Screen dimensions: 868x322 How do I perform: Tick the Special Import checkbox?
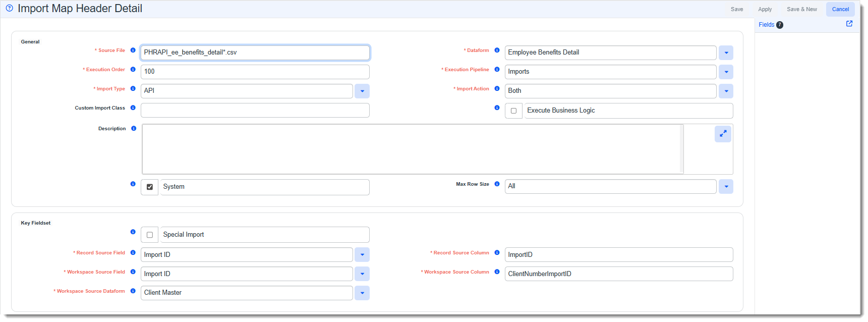coord(150,235)
